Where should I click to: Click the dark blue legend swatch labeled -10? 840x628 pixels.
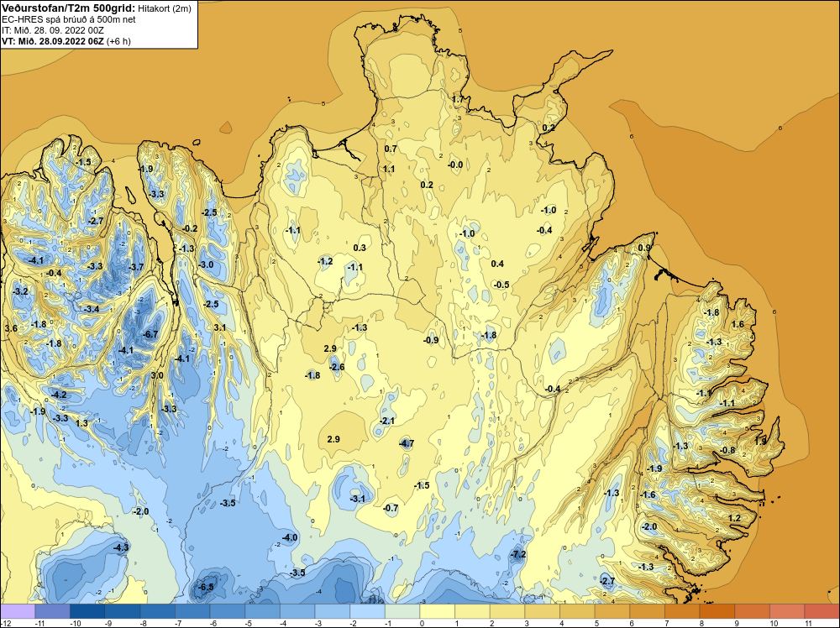[87, 611]
